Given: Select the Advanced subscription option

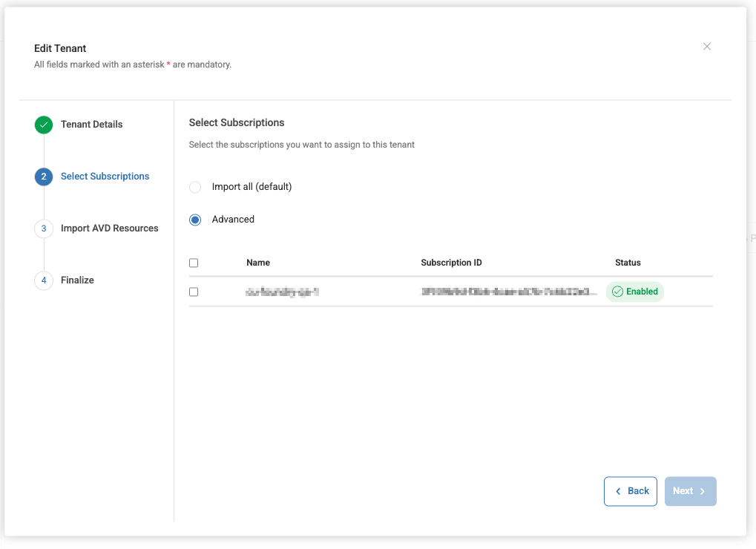Looking at the screenshot, I should (194, 220).
